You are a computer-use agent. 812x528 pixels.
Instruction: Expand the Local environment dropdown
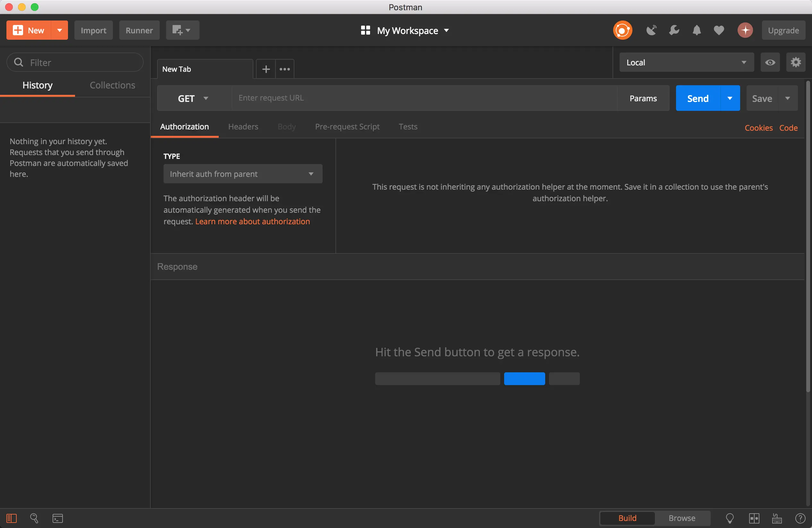coord(686,62)
